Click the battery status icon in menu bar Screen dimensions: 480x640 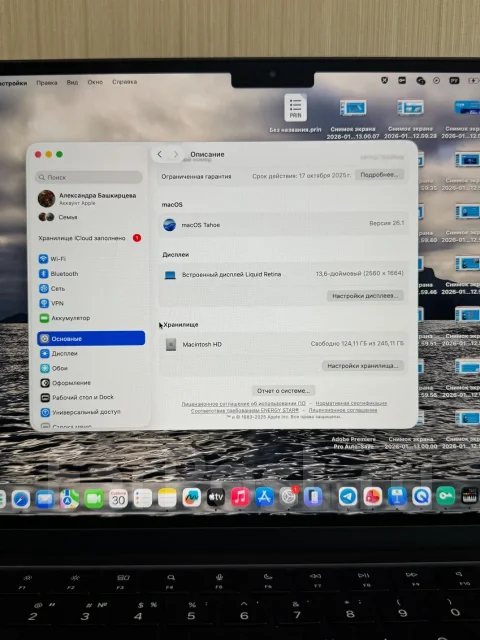[x=474, y=81]
